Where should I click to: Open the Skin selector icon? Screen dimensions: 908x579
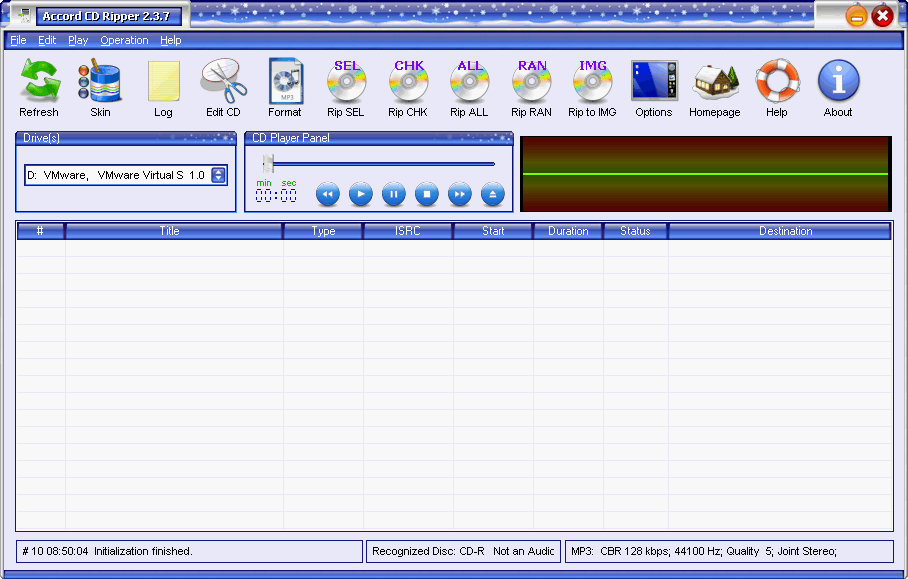point(100,82)
